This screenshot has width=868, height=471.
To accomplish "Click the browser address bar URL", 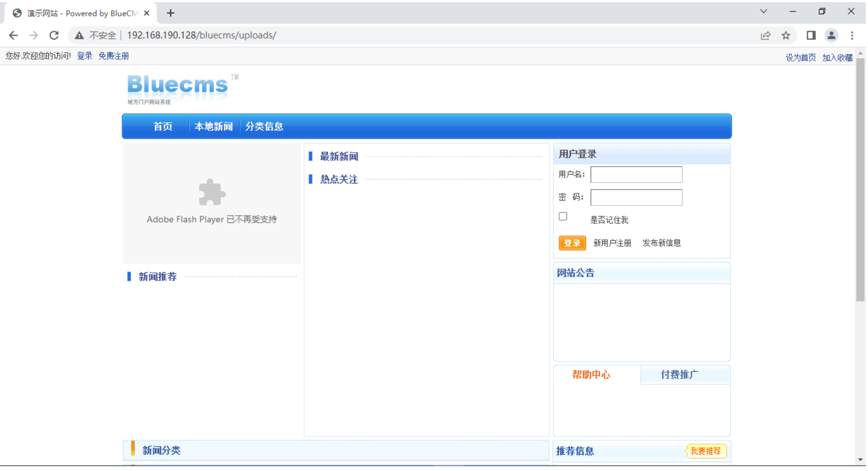I will (x=201, y=36).
